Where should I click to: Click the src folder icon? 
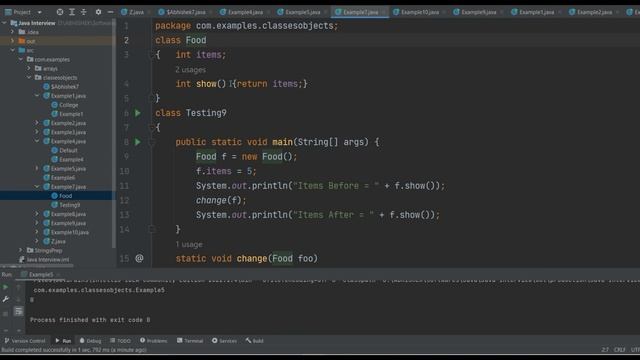pyautogui.click(x=22, y=50)
